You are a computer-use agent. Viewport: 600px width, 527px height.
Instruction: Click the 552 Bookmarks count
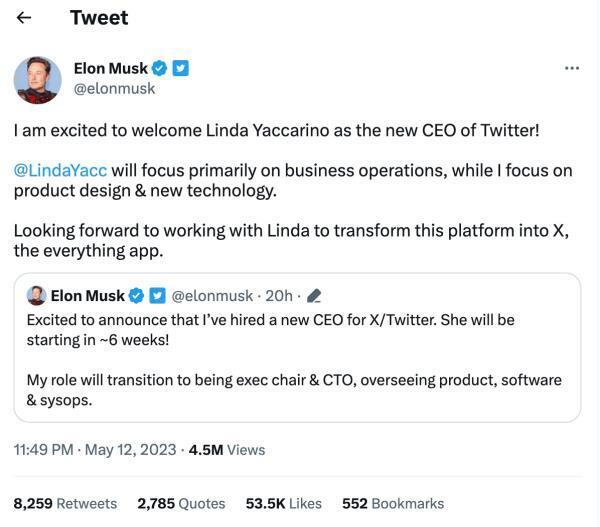tap(392, 503)
